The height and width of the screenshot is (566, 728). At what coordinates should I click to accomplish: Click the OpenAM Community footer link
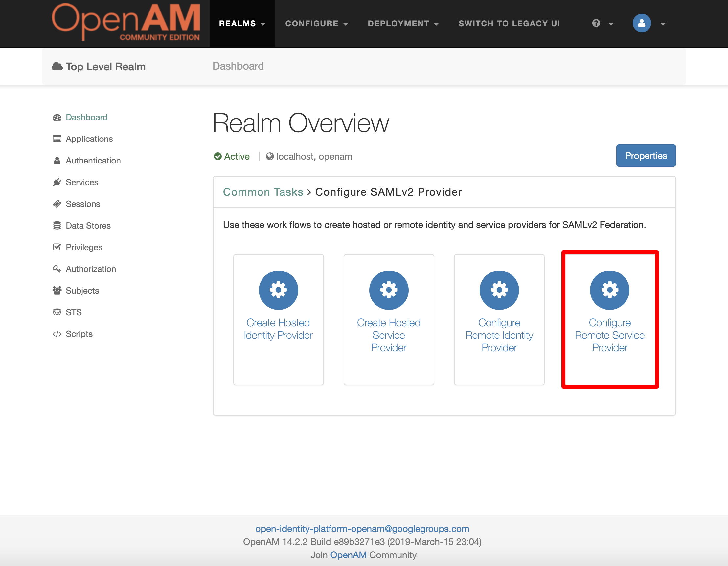pos(348,555)
